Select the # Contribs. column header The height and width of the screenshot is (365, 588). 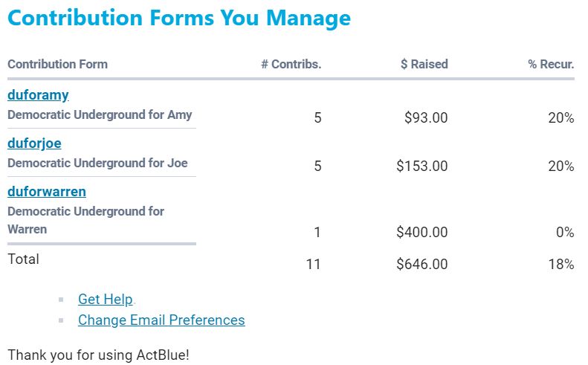click(x=291, y=64)
